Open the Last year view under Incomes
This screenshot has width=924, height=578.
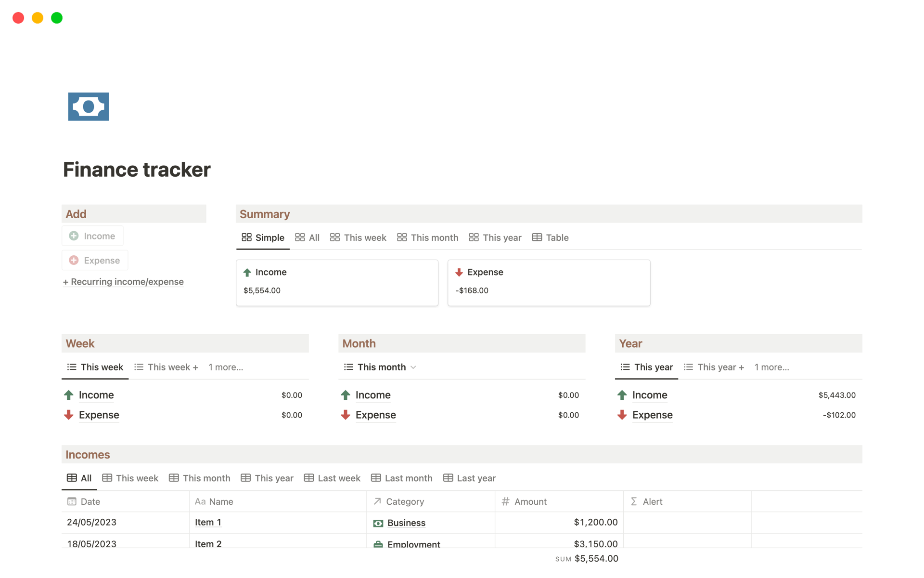pos(469,478)
